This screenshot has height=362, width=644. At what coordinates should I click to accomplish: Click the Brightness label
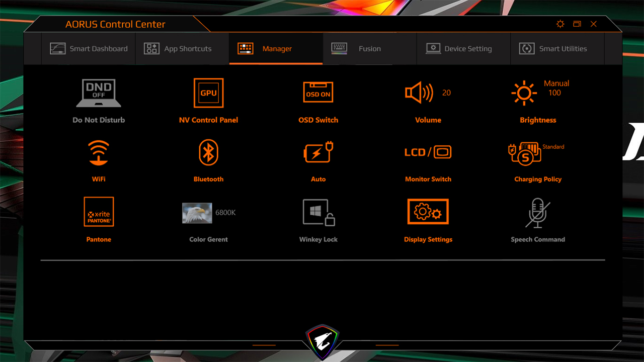point(538,120)
